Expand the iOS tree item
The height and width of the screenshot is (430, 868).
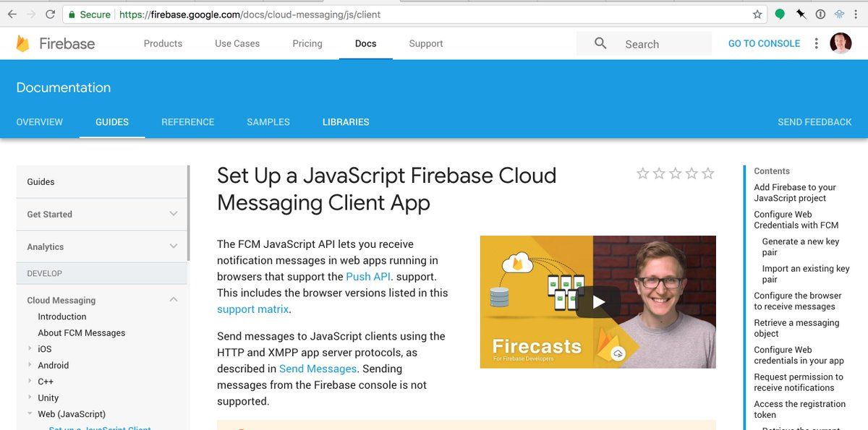pos(29,349)
